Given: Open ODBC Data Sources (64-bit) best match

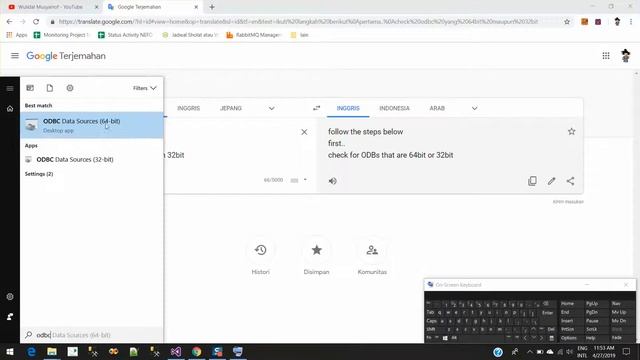Looking at the screenshot, I should point(92,125).
